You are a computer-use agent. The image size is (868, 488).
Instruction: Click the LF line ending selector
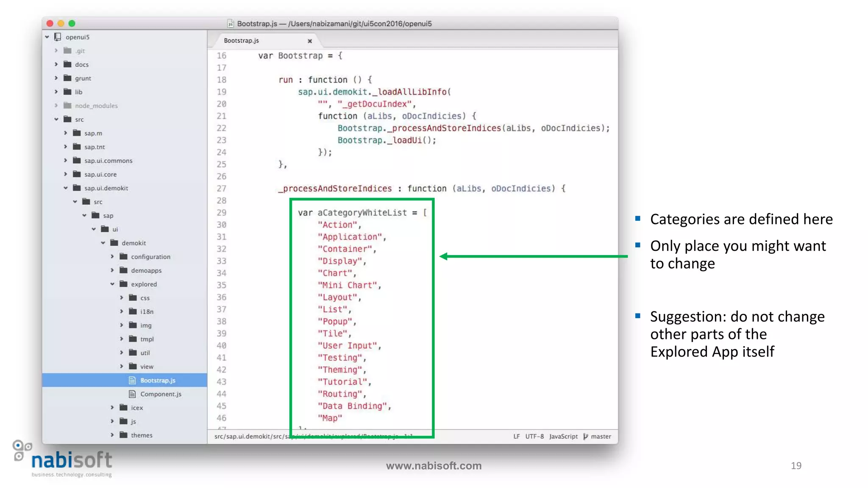[x=516, y=436]
